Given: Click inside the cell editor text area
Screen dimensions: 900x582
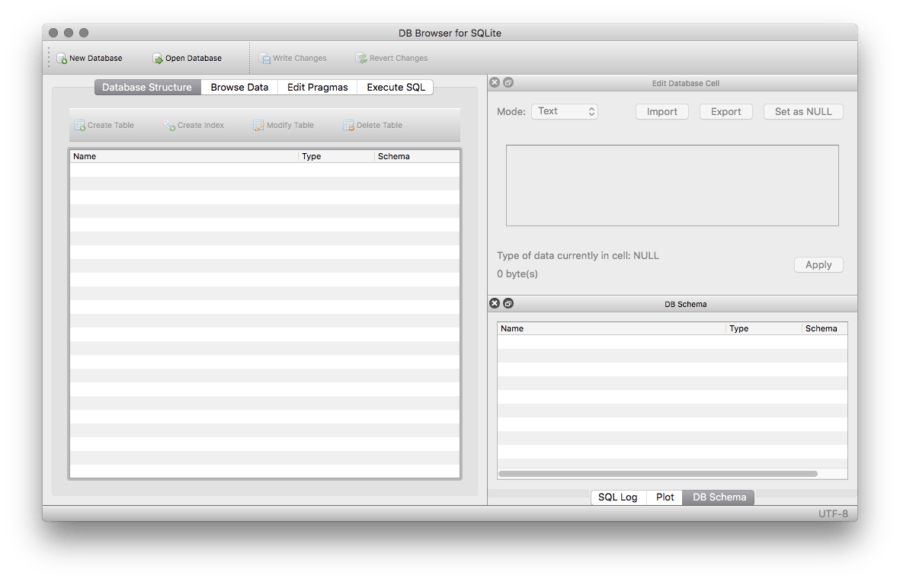Looking at the screenshot, I should [x=672, y=185].
